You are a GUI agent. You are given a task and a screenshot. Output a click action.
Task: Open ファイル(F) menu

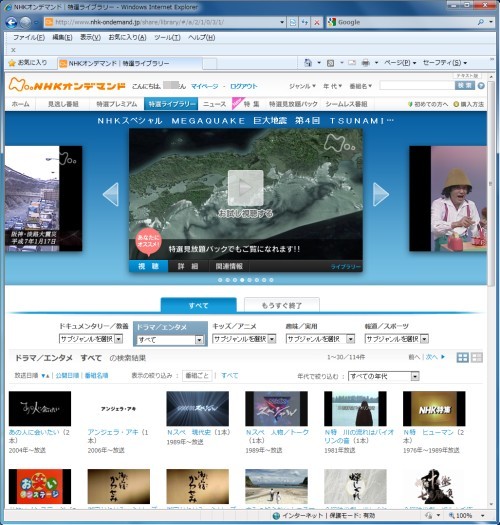(x=29, y=38)
